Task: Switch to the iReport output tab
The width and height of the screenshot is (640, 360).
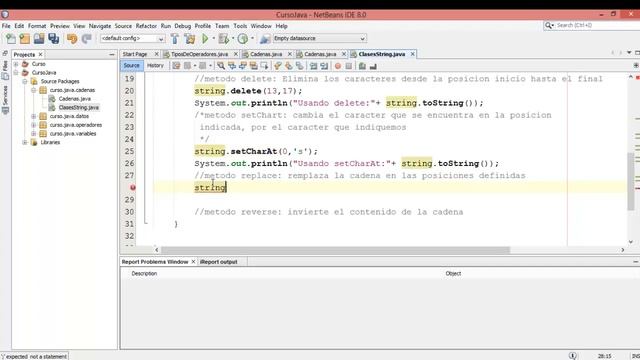Action: [218, 262]
